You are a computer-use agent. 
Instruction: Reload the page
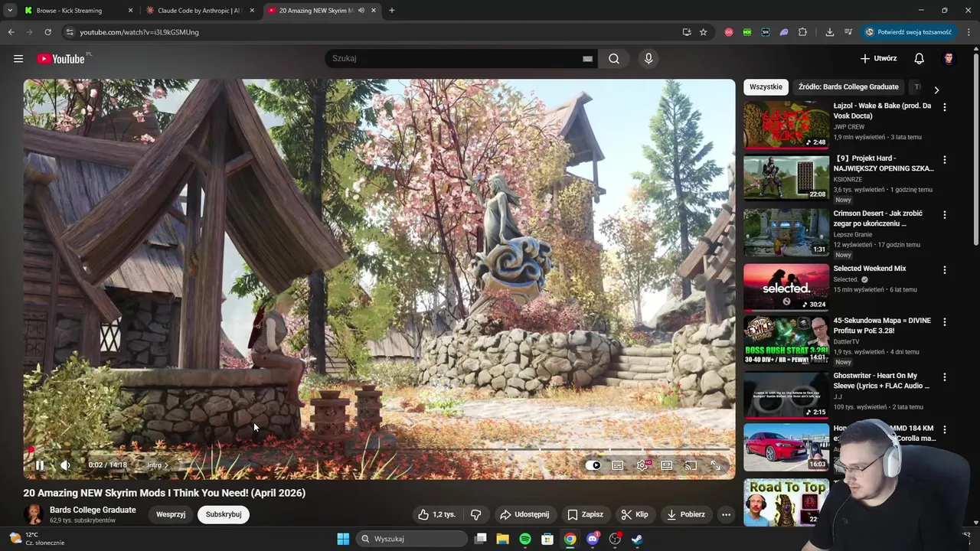click(x=47, y=32)
